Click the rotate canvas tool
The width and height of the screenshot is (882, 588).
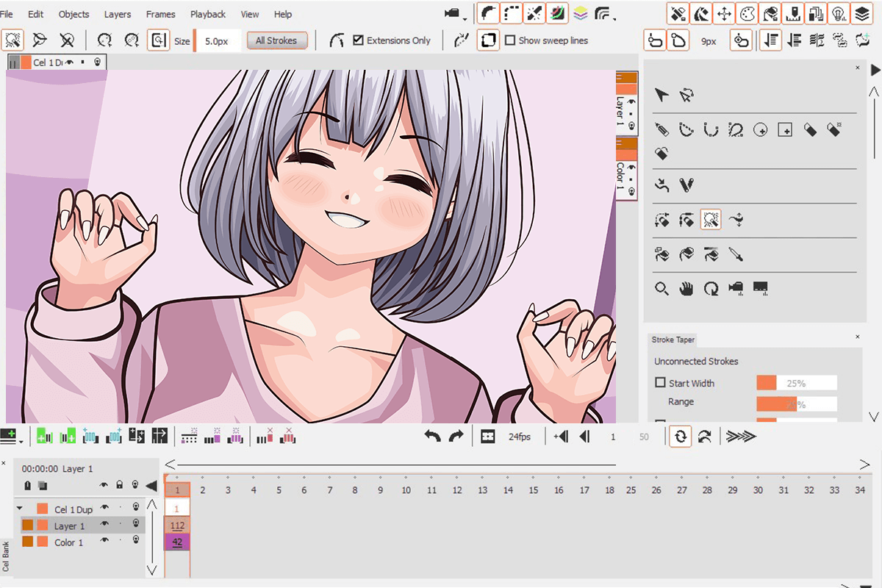[712, 289]
